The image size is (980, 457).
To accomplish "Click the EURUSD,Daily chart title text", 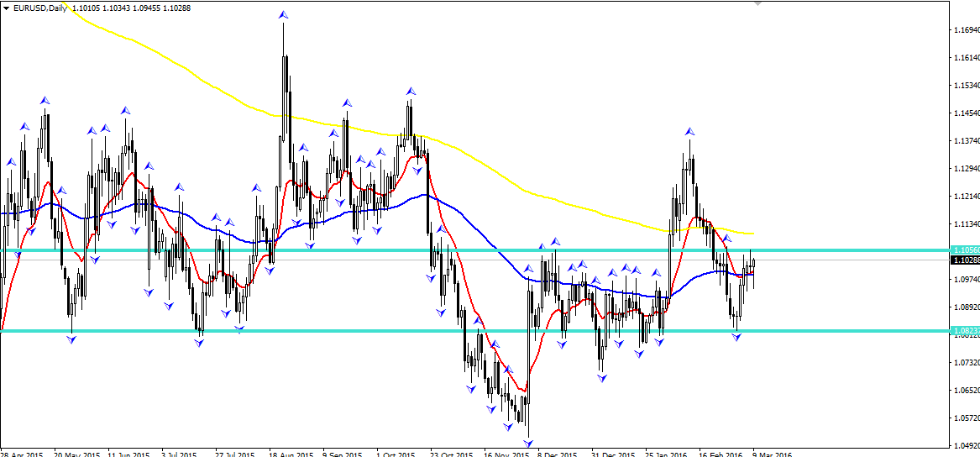I will [39, 8].
